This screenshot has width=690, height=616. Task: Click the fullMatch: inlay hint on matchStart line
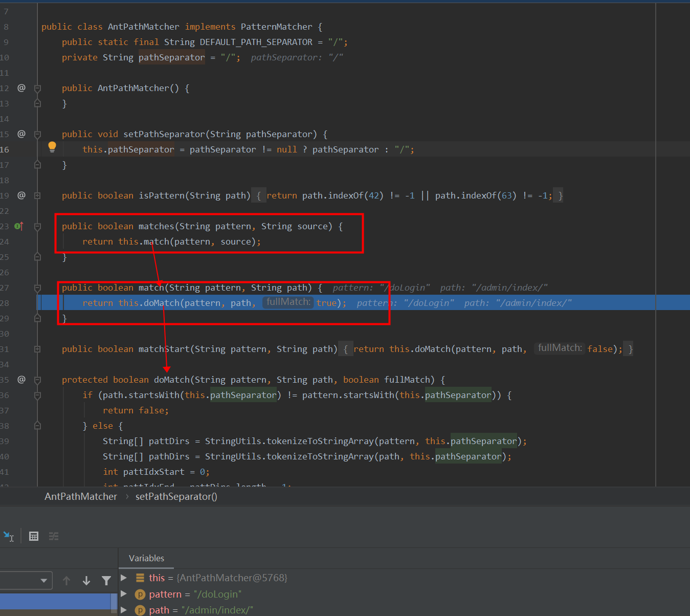pyautogui.click(x=560, y=348)
